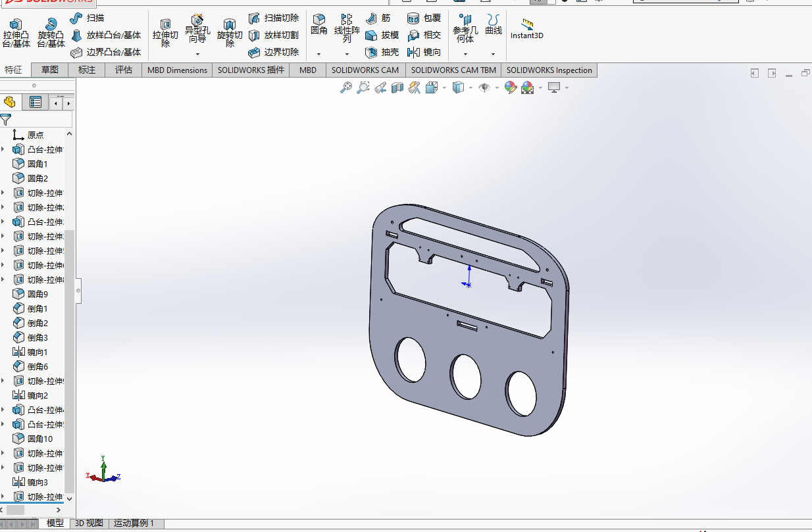The image size is (812, 532).
Task: Switch to the 草图 sketch tab
Action: 50,70
